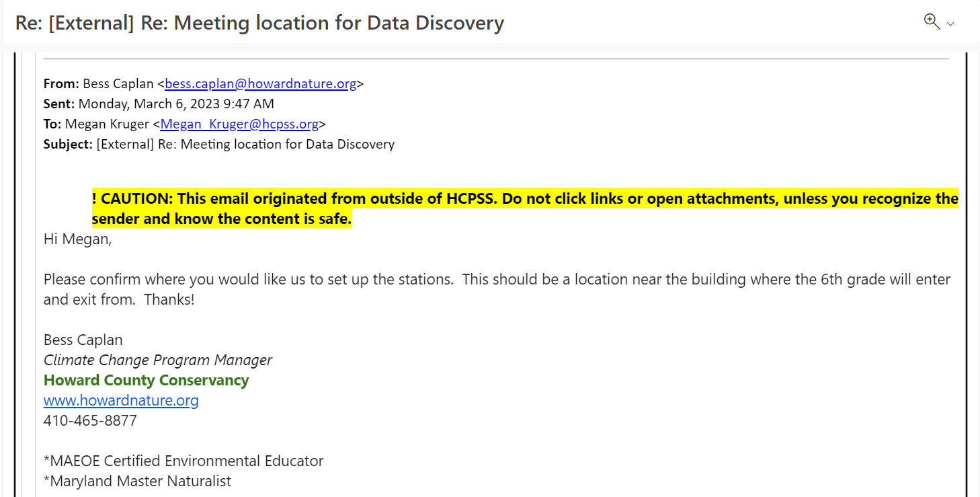This screenshot has width=980, height=497.
Task: Click the bold To label in header
Action: [x=52, y=124]
